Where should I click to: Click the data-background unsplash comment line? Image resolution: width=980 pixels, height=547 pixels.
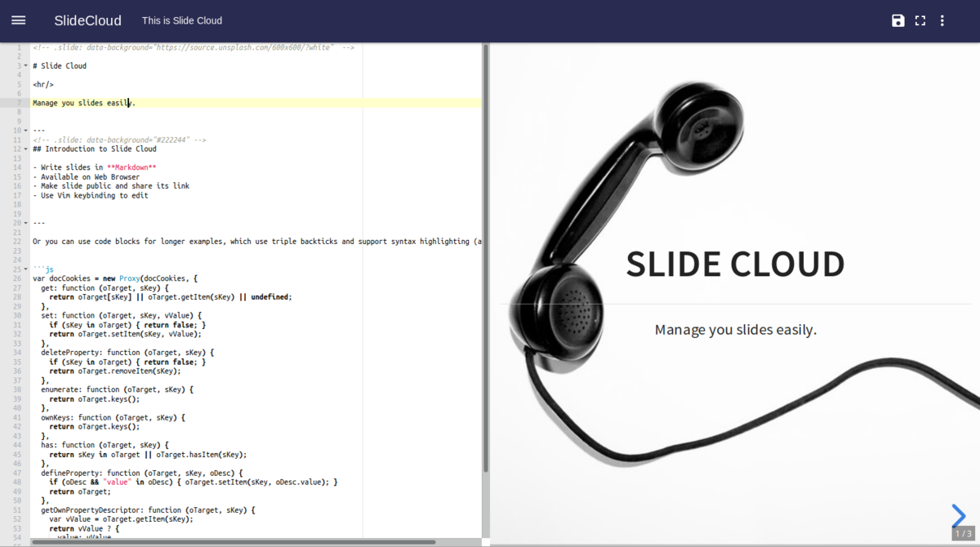(194, 47)
